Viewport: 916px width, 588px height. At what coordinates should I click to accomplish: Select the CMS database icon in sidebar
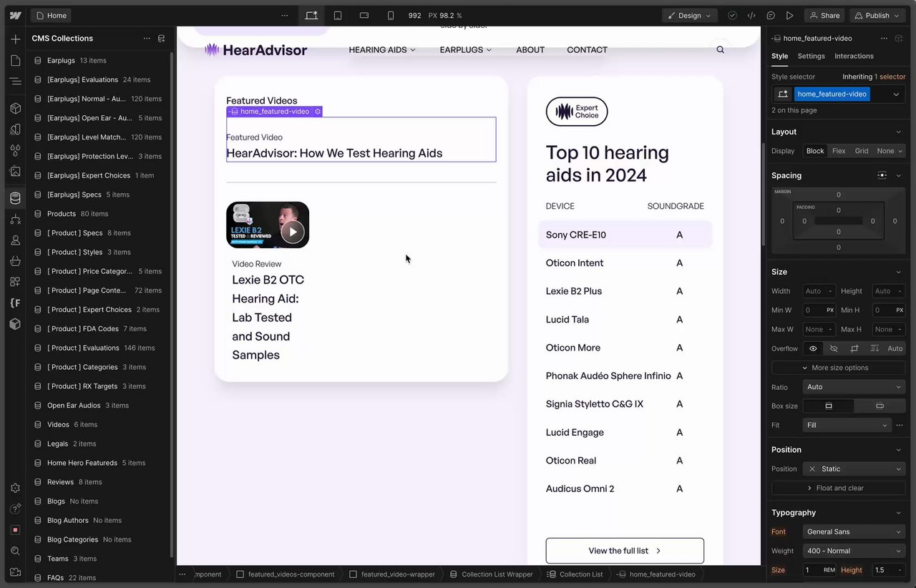pyautogui.click(x=15, y=198)
